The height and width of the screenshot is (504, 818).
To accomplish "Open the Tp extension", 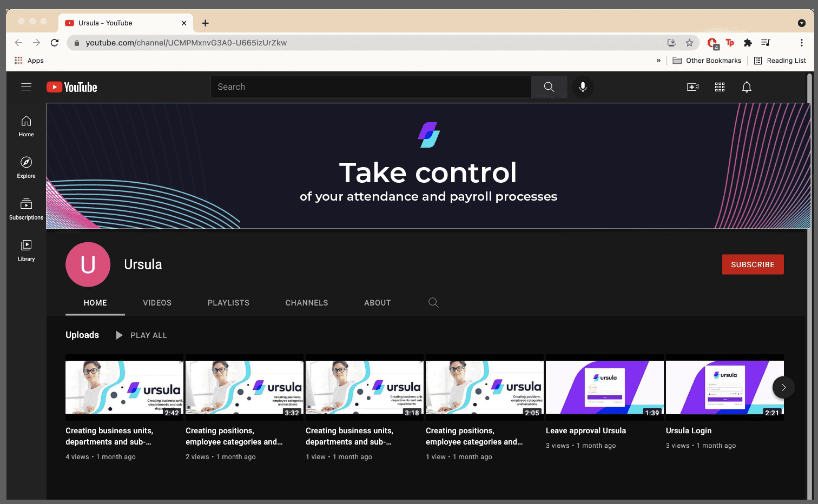I will (730, 43).
